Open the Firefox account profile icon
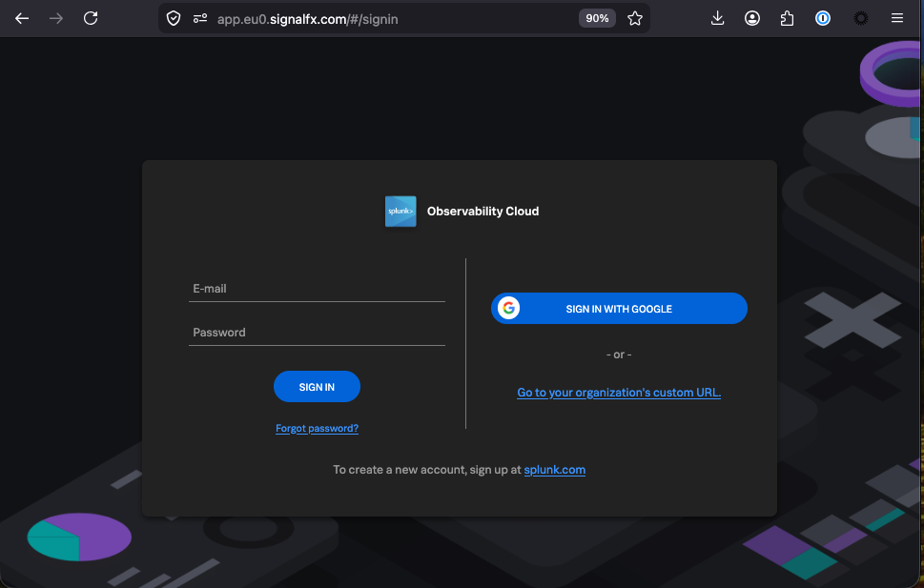This screenshot has width=924, height=588. point(752,18)
